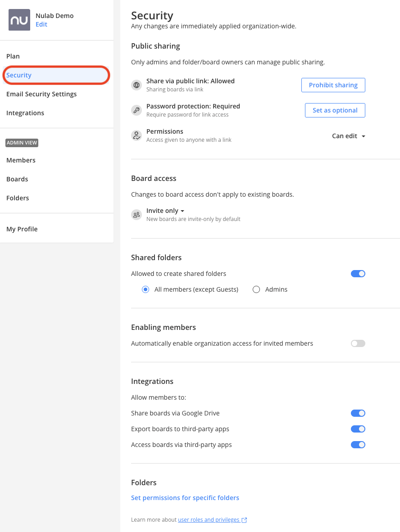The height and width of the screenshot is (532, 400).
Task: Click the Nulab Demo logo icon
Action: tap(19, 20)
